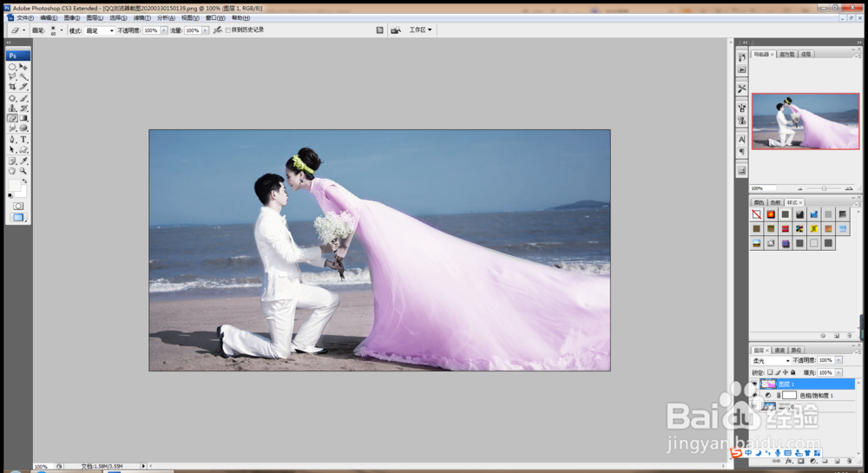
Task: Open the File menu
Action: 25,17
